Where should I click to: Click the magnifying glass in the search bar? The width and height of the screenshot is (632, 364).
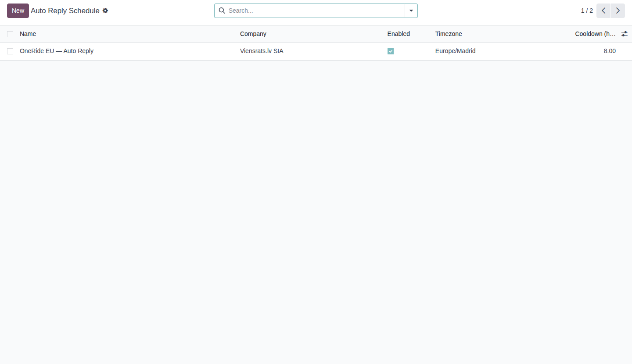(x=222, y=11)
